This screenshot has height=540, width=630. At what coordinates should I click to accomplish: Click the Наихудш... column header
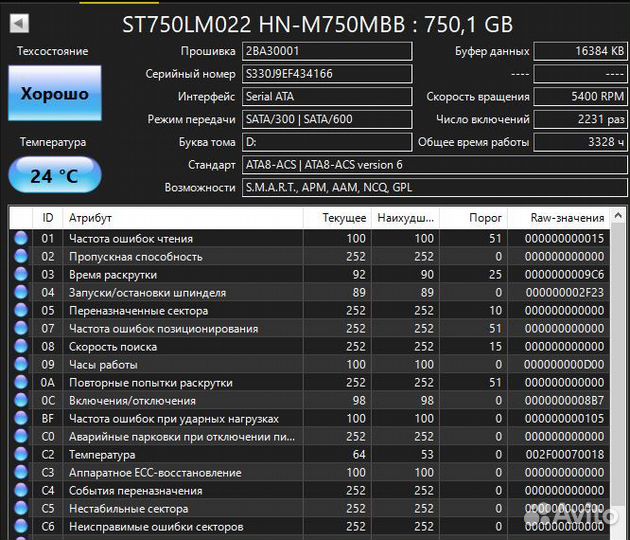tap(405, 218)
